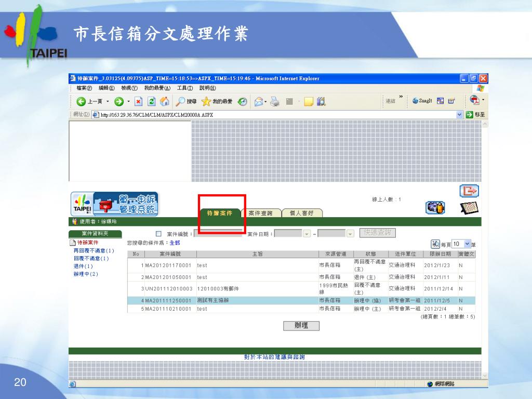Open the 檔案(F) menu
The image size is (532, 399).
84,88
